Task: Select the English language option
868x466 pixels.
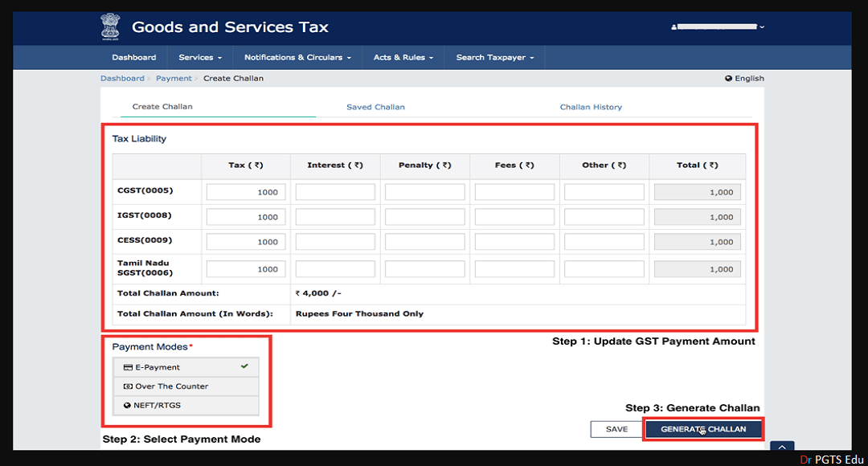Action: [744, 79]
